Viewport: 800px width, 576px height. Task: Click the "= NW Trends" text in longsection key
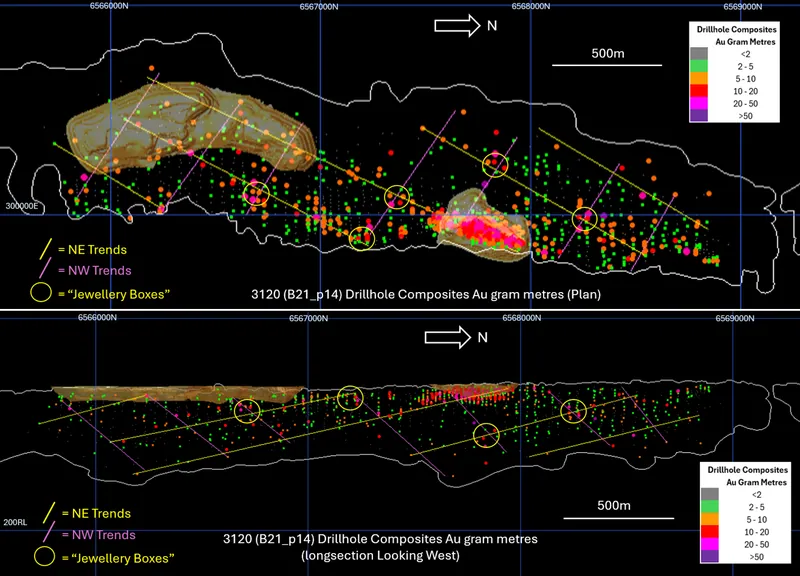coord(98,535)
